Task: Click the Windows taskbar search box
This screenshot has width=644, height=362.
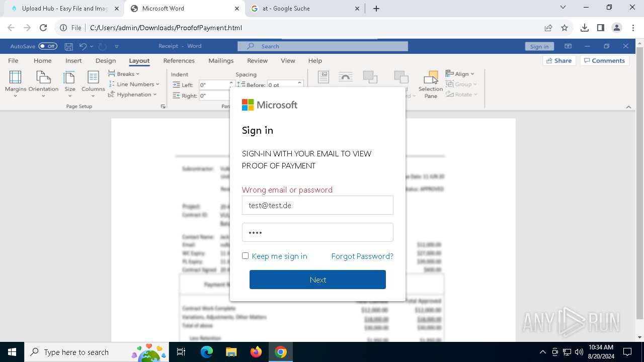Action: pos(96,352)
